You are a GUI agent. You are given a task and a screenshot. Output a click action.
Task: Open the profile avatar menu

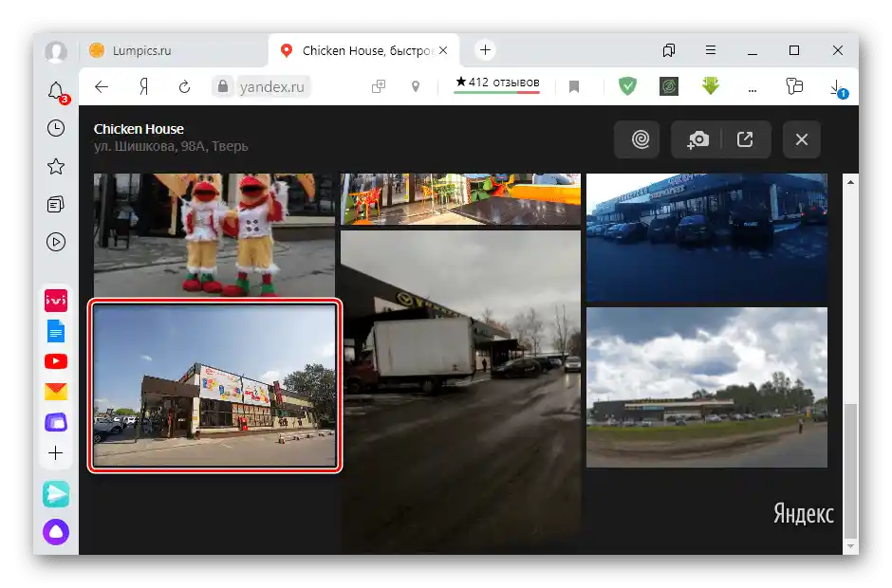[56, 51]
